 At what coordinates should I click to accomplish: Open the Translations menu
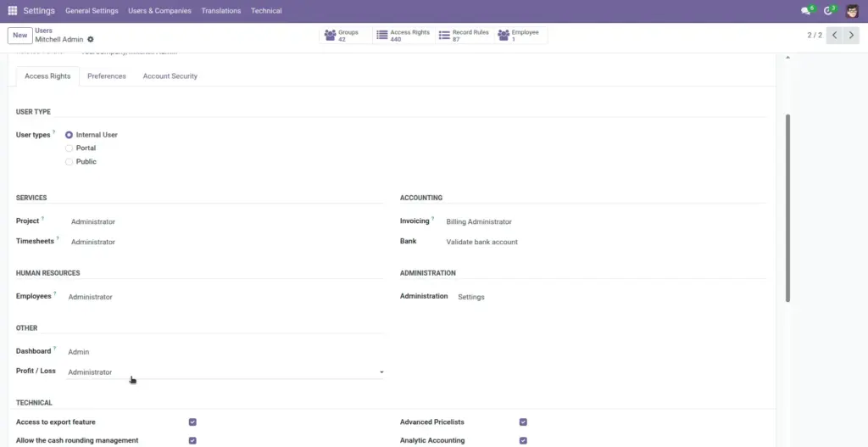(221, 10)
